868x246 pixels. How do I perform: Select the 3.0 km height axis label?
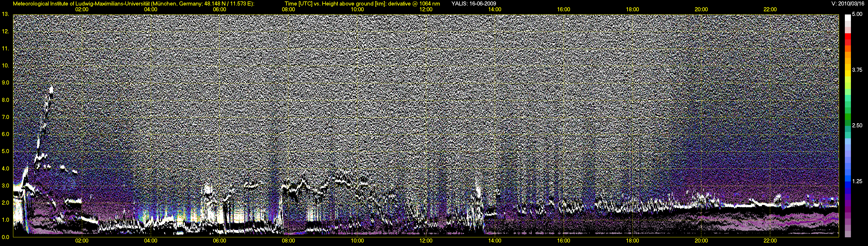click(x=5, y=185)
